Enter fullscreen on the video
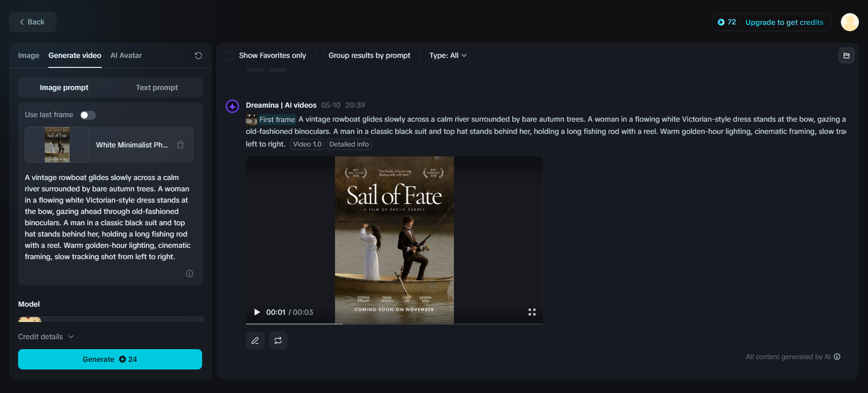Image resolution: width=868 pixels, height=393 pixels. (532, 312)
